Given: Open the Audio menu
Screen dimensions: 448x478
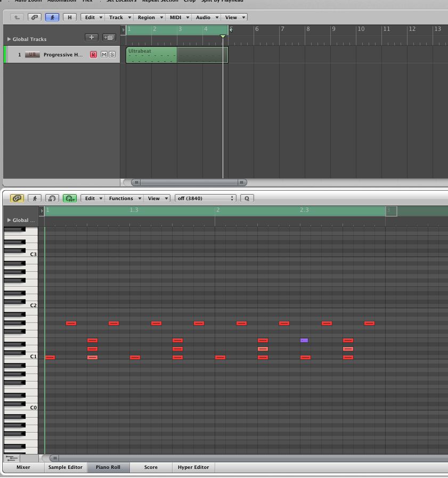Looking at the screenshot, I should pos(207,18).
